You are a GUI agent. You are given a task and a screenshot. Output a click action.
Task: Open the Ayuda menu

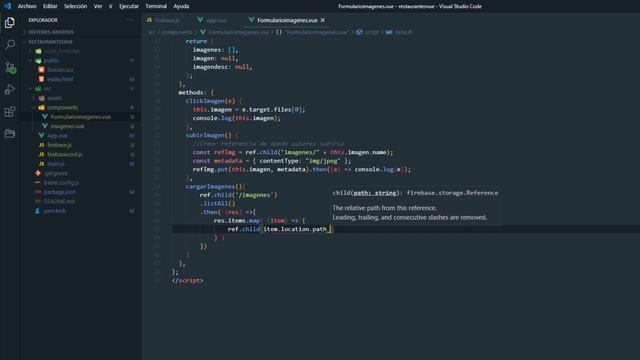pos(181,6)
